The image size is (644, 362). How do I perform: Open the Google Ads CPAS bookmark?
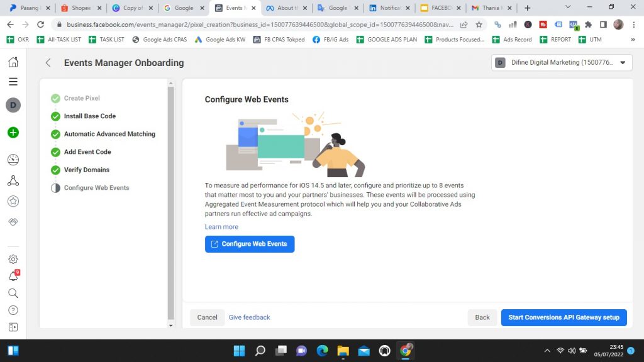point(159,39)
